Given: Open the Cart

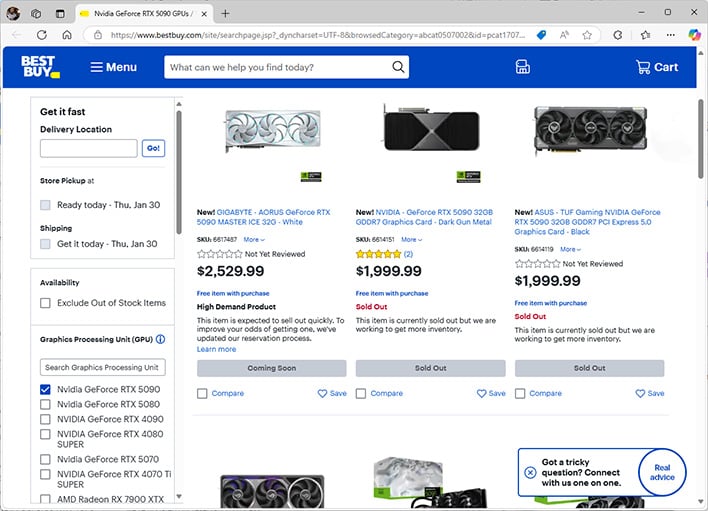Looking at the screenshot, I should pos(657,67).
